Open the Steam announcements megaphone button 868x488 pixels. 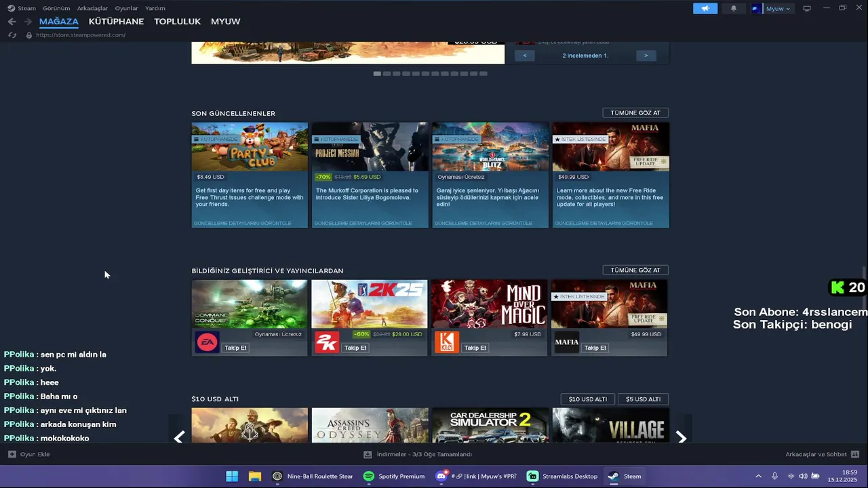[705, 8]
